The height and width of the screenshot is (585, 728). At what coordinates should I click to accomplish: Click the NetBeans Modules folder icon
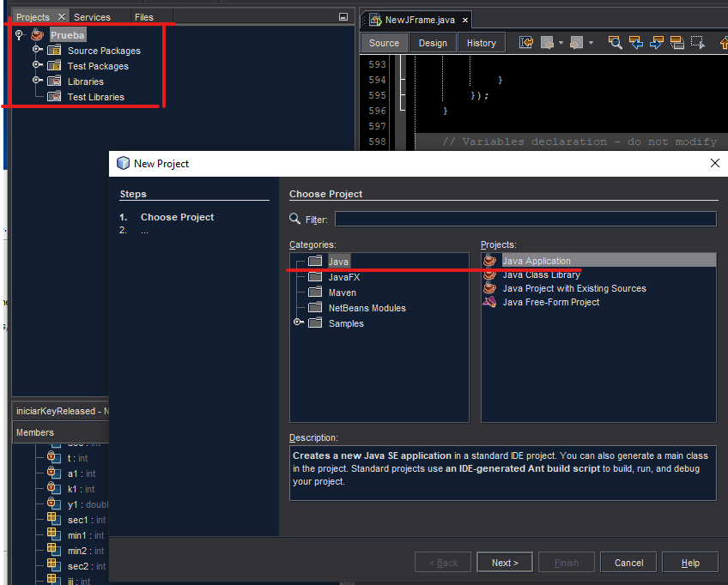click(x=315, y=307)
